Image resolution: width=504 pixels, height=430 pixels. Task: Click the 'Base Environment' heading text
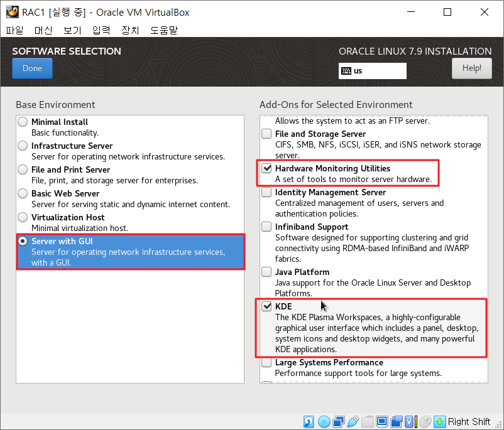click(55, 105)
